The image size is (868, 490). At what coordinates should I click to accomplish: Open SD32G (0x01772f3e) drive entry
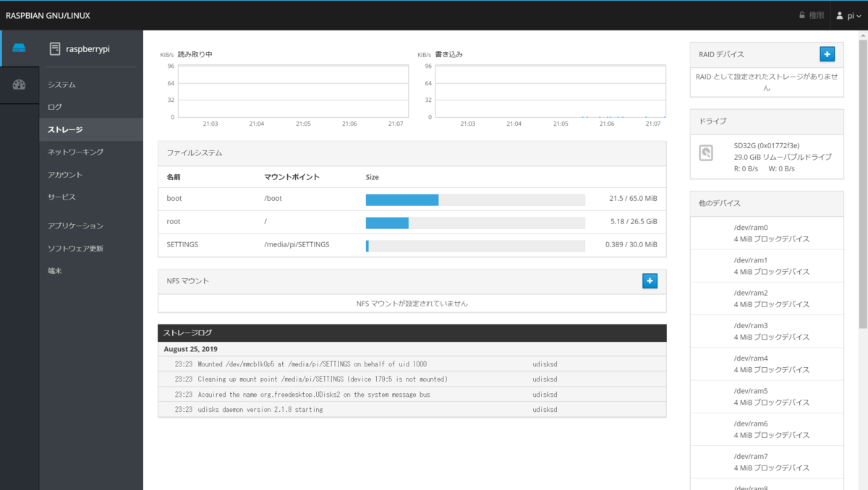[767, 157]
